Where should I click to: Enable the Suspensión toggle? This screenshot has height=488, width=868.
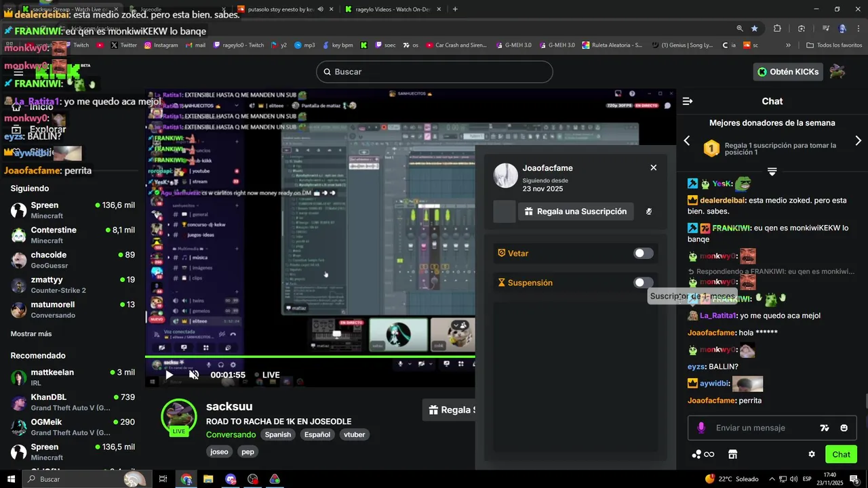tap(644, 283)
